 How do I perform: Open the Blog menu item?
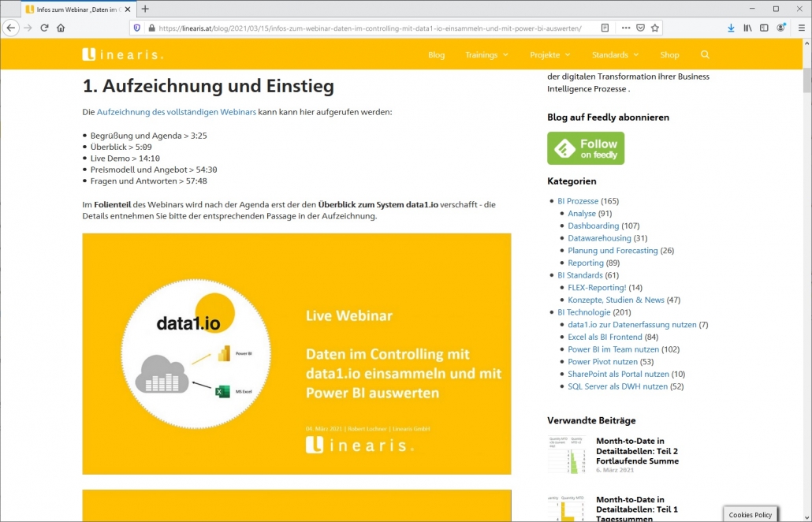pyautogui.click(x=436, y=55)
